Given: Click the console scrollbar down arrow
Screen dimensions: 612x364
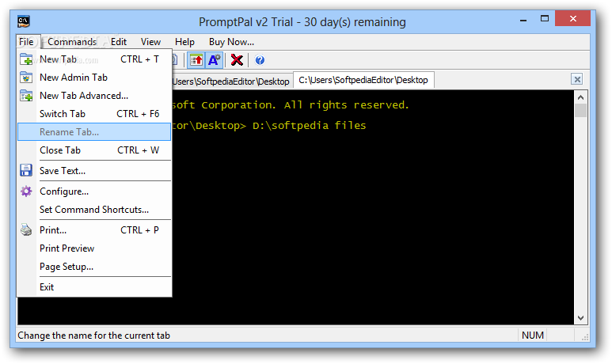Looking at the screenshot, I should coord(580,318).
